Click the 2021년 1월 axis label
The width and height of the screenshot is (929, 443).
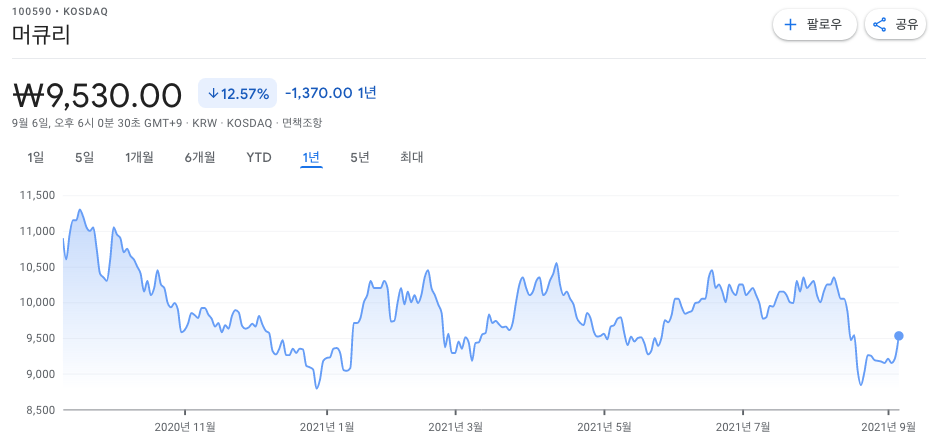coord(327,427)
